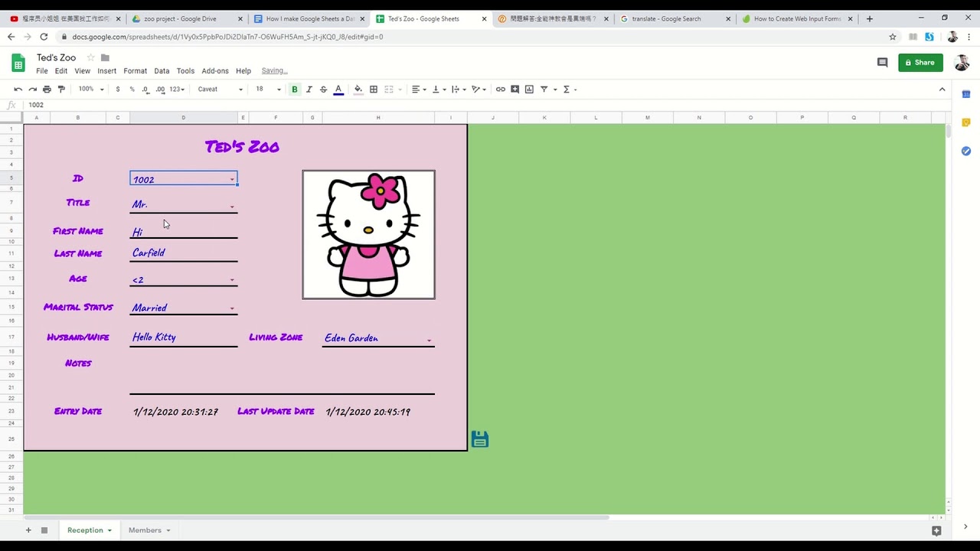Expand the Living Zone dropdown arrow

[429, 341]
